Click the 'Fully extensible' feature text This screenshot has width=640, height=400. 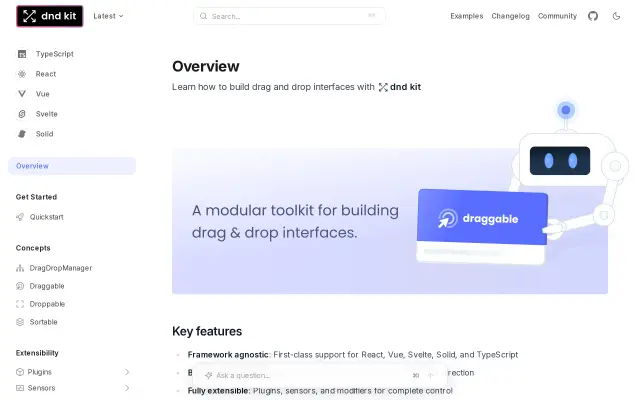(218, 391)
